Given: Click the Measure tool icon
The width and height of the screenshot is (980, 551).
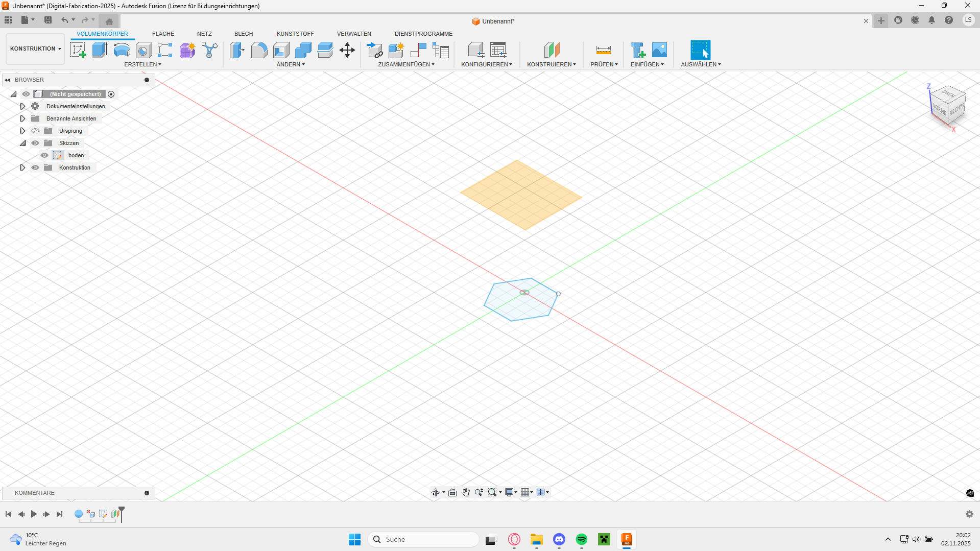Looking at the screenshot, I should [603, 50].
